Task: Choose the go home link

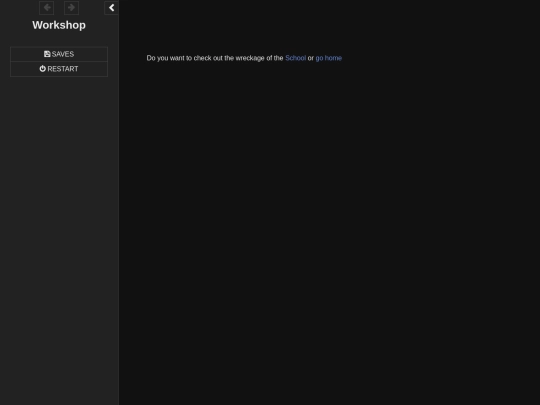Action: pyautogui.click(x=329, y=58)
